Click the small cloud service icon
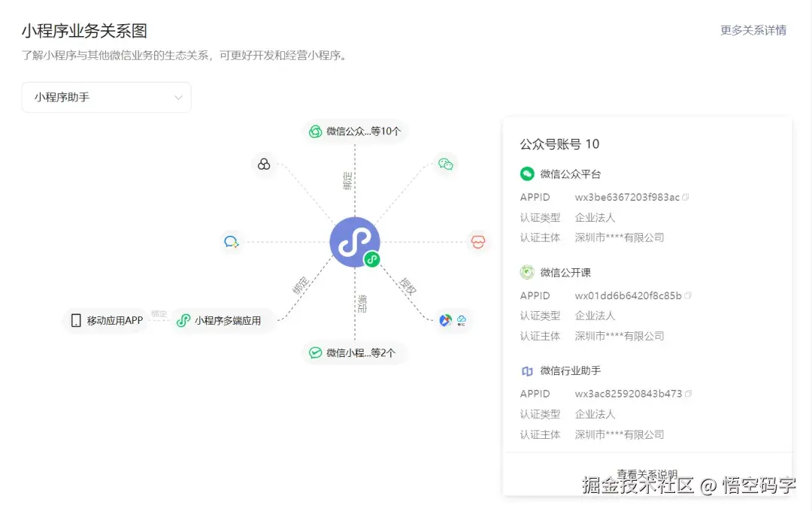 click(x=462, y=320)
